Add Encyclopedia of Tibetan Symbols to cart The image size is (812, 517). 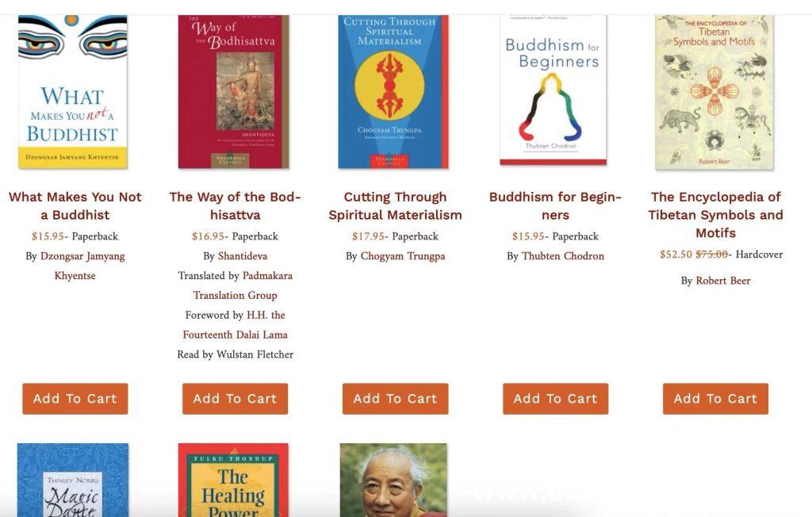tap(716, 399)
